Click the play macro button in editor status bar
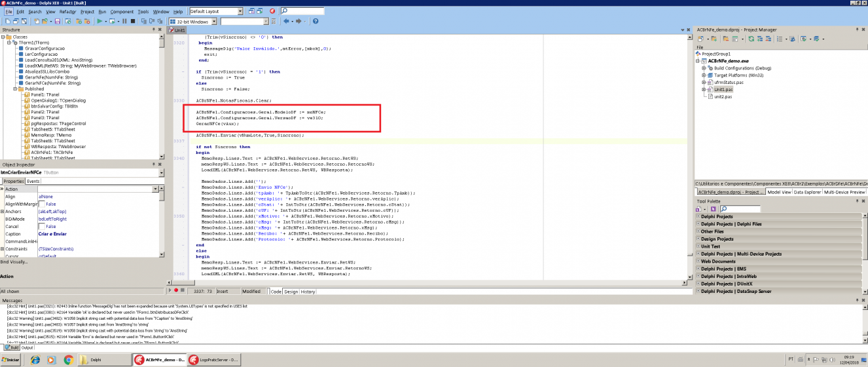Viewport: 868px width, 367px height. click(170, 290)
